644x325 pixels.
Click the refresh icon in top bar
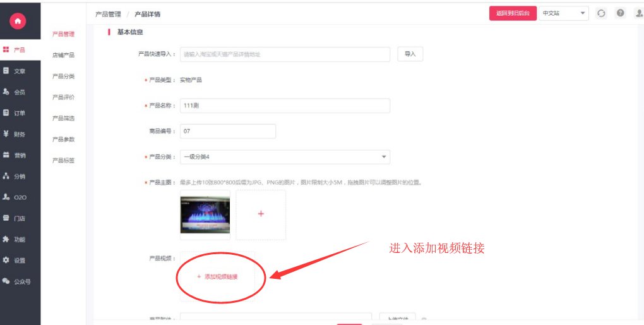pos(601,13)
